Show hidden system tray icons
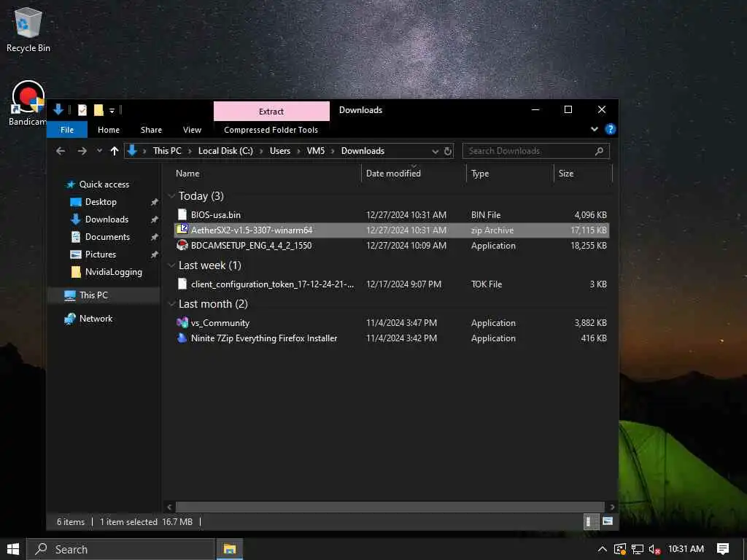The image size is (747, 560). [x=602, y=549]
